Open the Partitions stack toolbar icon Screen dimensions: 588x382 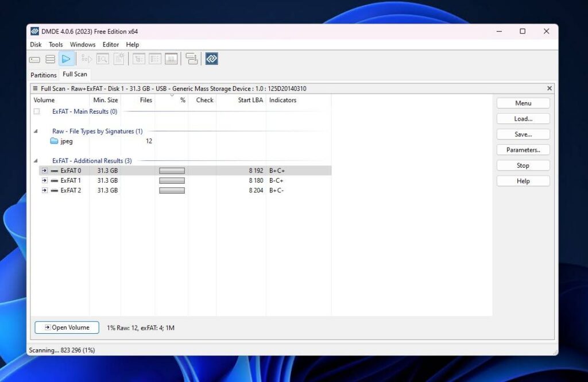(x=51, y=59)
